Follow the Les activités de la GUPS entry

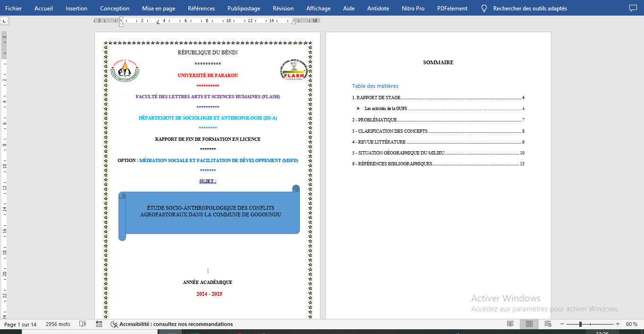(441, 109)
